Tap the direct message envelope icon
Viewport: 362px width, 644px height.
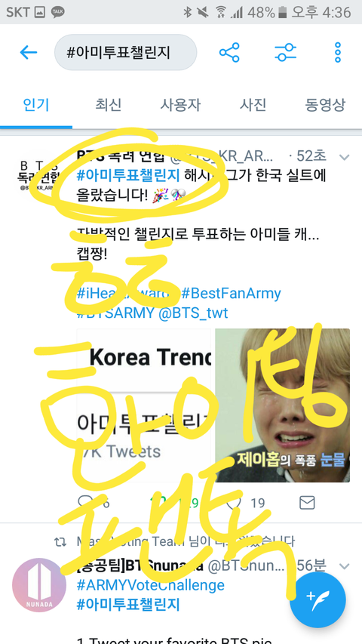(x=307, y=502)
